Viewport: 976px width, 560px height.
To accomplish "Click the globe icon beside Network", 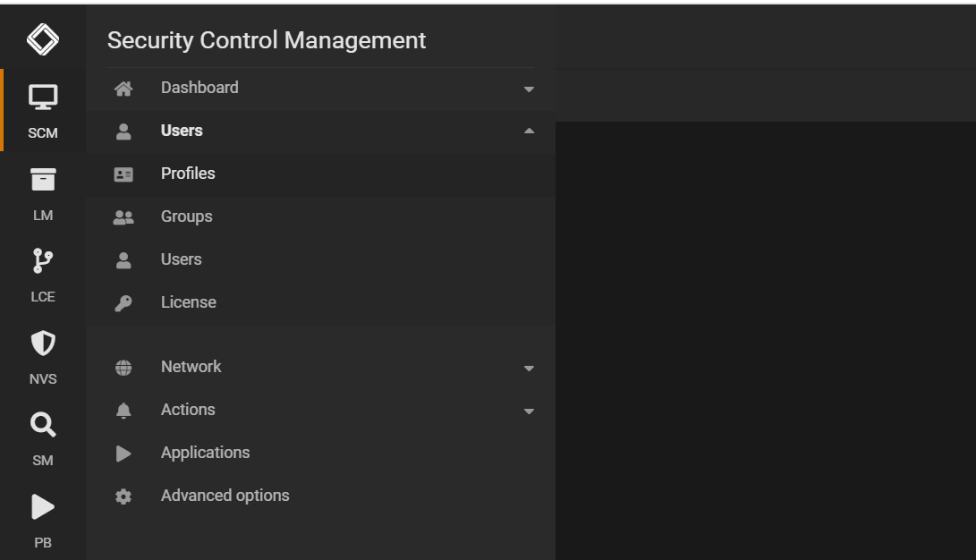I will click(123, 367).
